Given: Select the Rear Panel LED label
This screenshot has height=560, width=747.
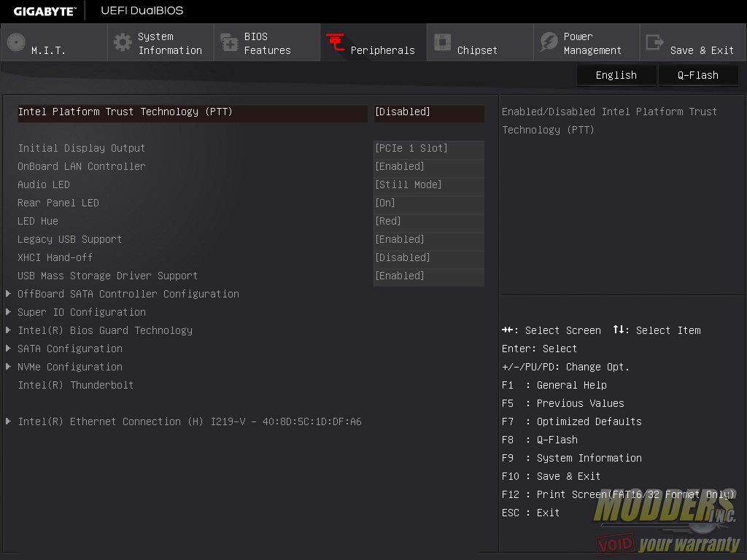Looking at the screenshot, I should (58, 203).
